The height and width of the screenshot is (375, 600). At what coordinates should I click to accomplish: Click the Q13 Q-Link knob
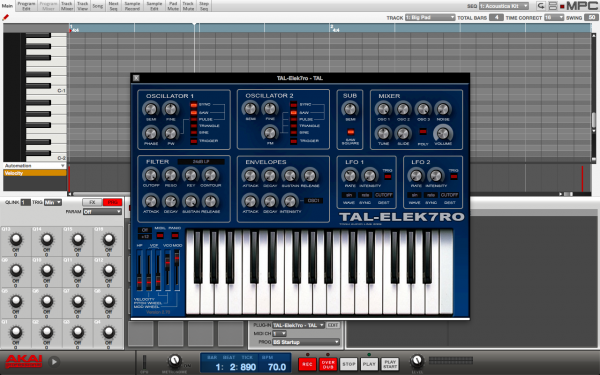[16, 240]
